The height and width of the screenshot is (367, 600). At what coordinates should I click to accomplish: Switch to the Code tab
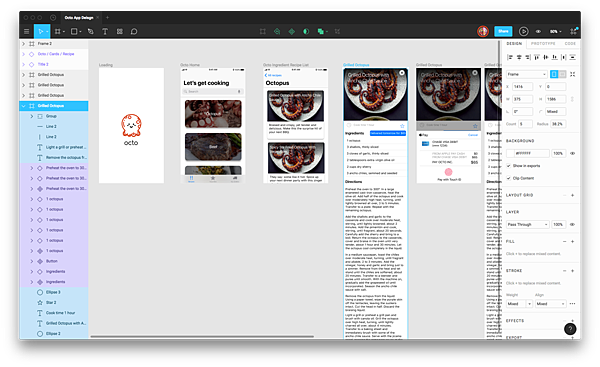[570, 44]
